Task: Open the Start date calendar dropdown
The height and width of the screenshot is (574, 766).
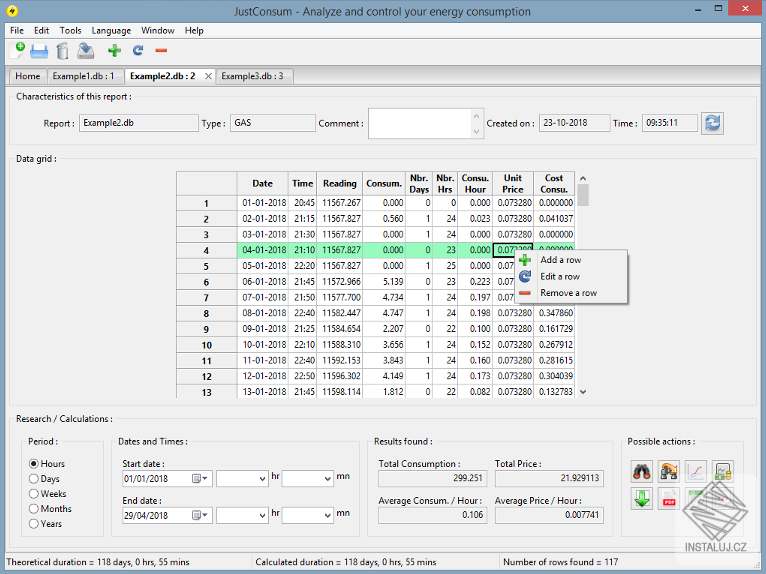Action: [200, 479]
